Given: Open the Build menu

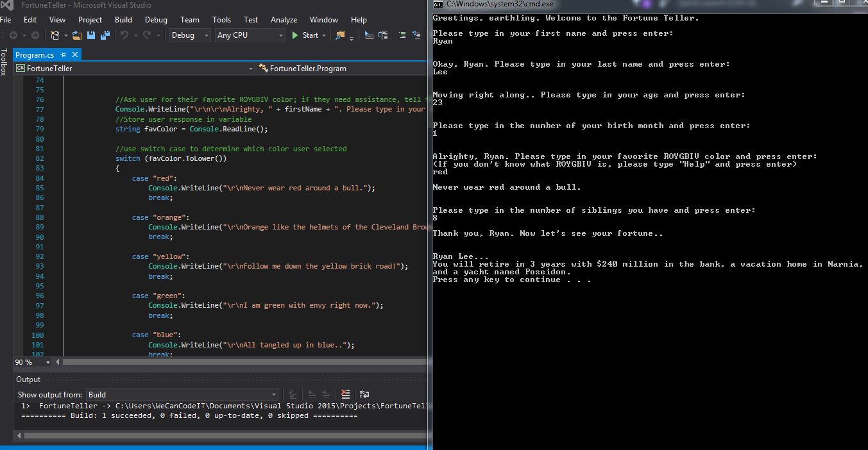Looking at the screenshot, I should click(123, 20).
